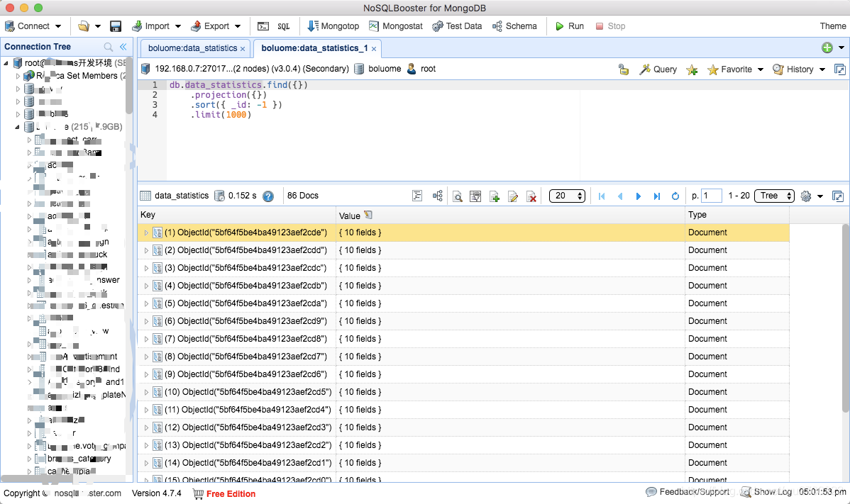Open the Favorite star menu
This screenshot has width=850, height=504.
pos(729,69)
